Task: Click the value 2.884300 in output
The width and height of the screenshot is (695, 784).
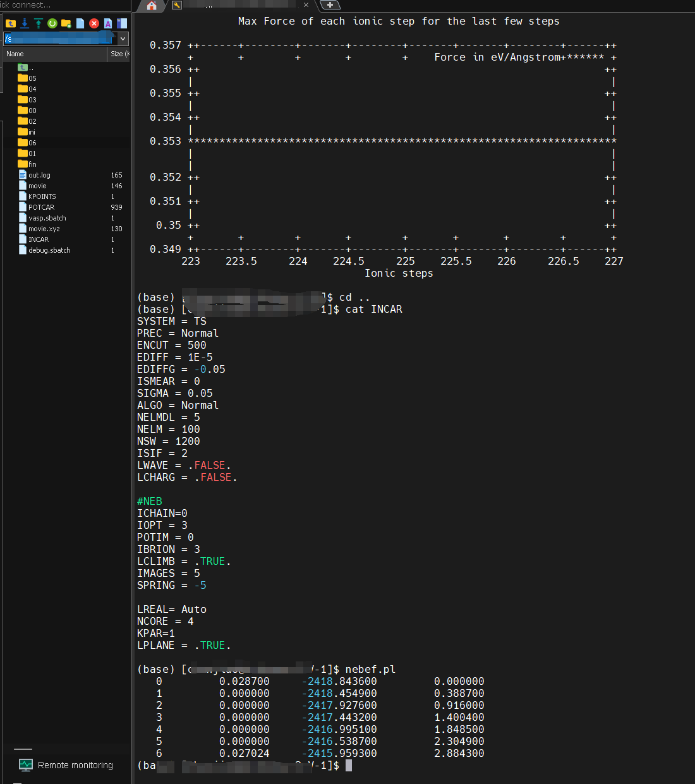Action: point(459,754)
